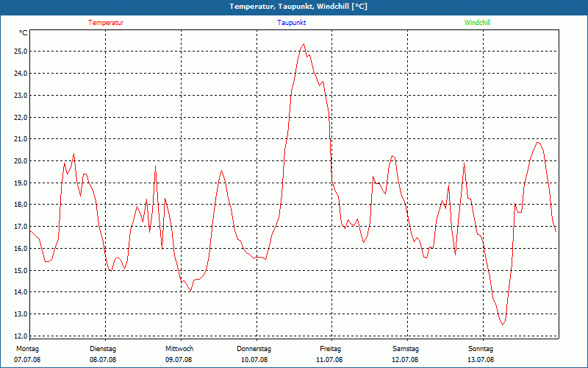Click the date 07.07.08

tap(27, 360)
